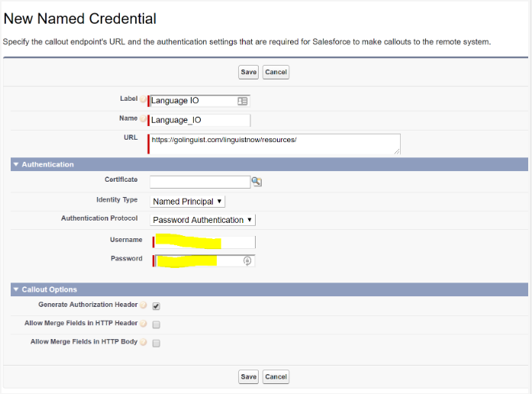Click the help icon beside Generate Authorization Header
The width and height of the screenshot is (532, 394).
tap(143, 305)
